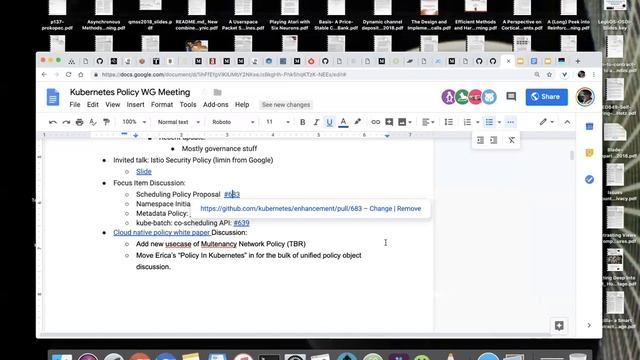Click the Undo icon in toolbar
The height and width of the screenshot is (360, 640).
coord(53,122)
